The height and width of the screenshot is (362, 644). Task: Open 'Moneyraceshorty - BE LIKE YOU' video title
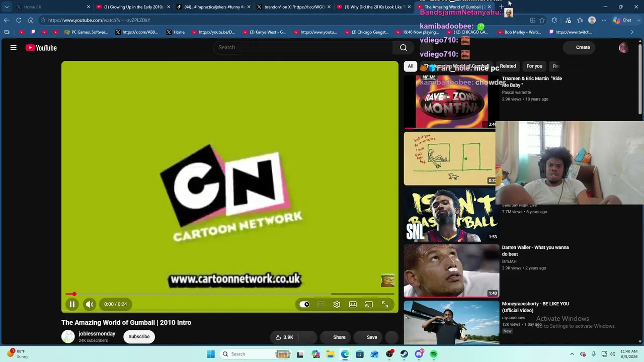coord(535,307)
